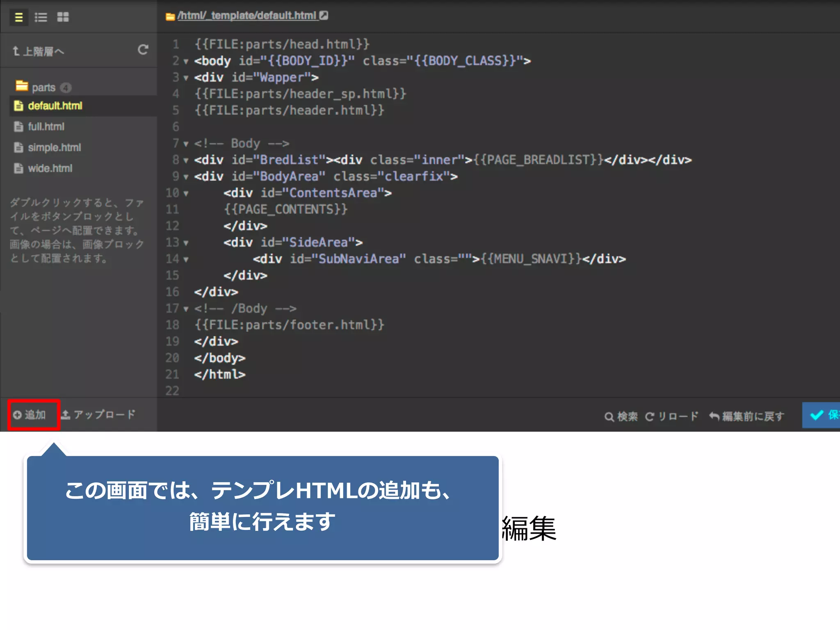Switch to the detailed list view icon
This screenshot has width=840, height=630.
[x=41, y=17]
